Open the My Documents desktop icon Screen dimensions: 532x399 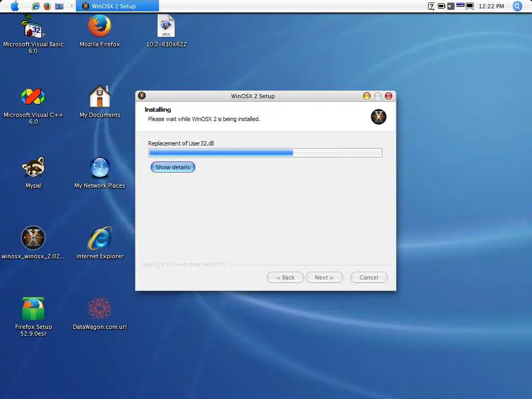pos(100,102)
